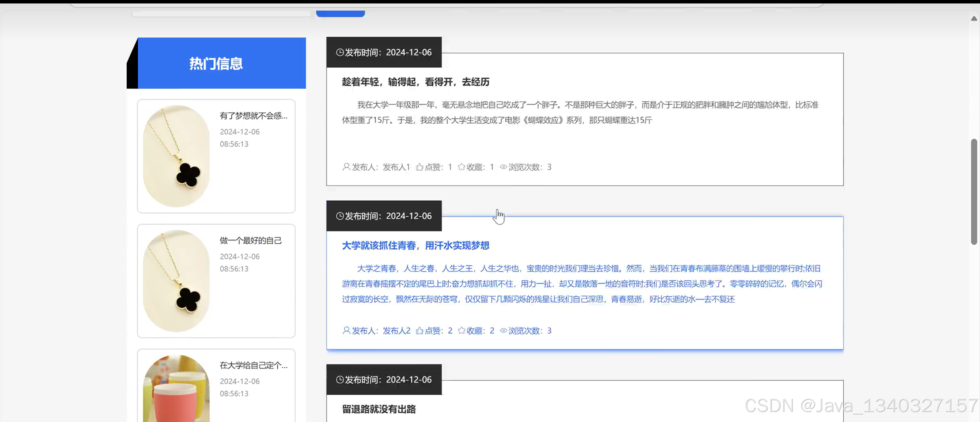Click the date under 有了梦想就不会感...

point(240,138)
